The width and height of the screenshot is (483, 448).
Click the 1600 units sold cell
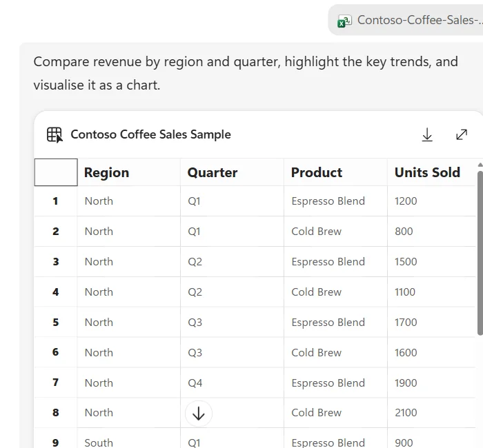[431, 352]
